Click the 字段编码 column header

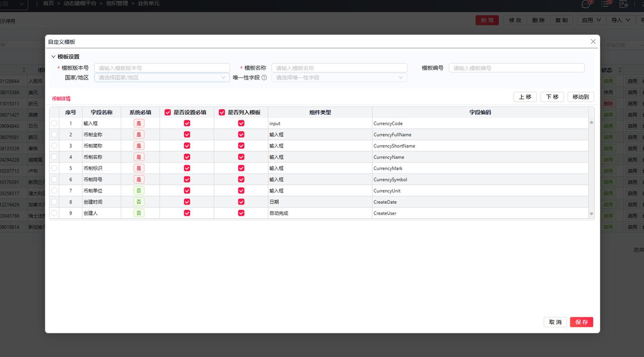tap(480, 113)
